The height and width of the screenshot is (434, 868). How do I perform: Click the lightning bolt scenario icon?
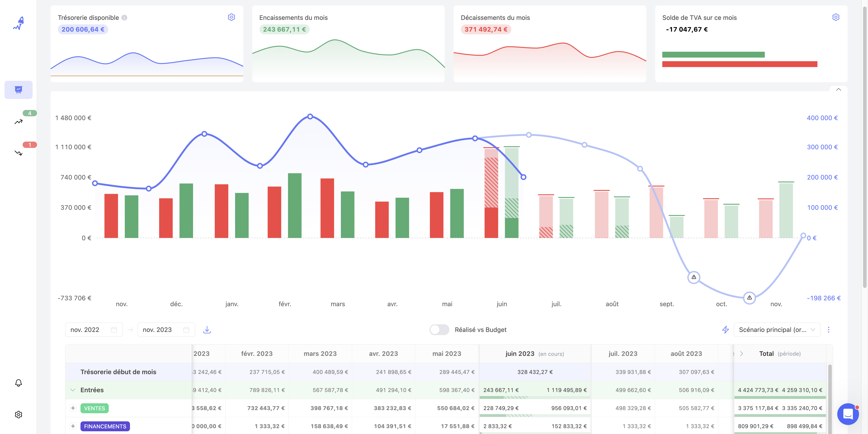[725, 330]
